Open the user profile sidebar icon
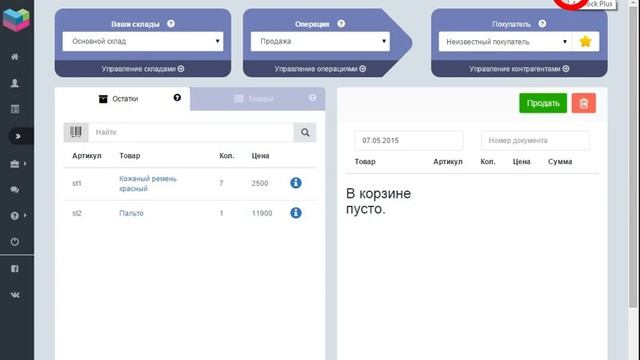 point(15,83)
